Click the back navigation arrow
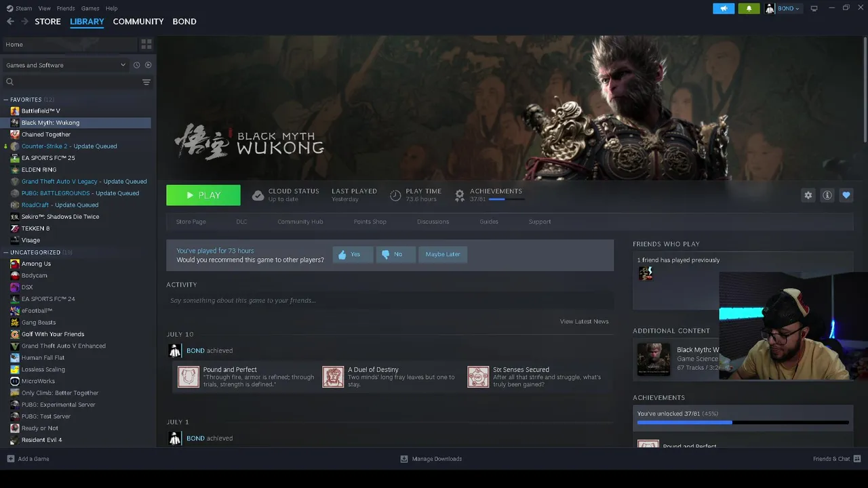The height and width of the screenshot is (488, 868). coord(10,22)
